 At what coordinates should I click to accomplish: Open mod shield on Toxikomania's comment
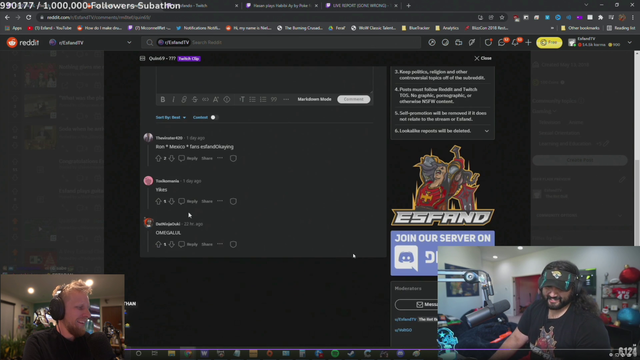pos(233,201)
